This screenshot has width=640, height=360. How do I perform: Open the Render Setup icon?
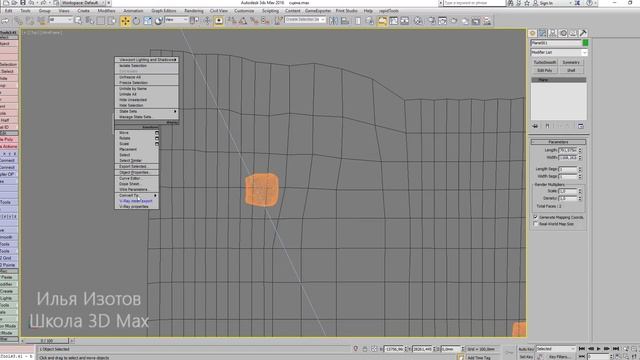(x=432, y=21)
